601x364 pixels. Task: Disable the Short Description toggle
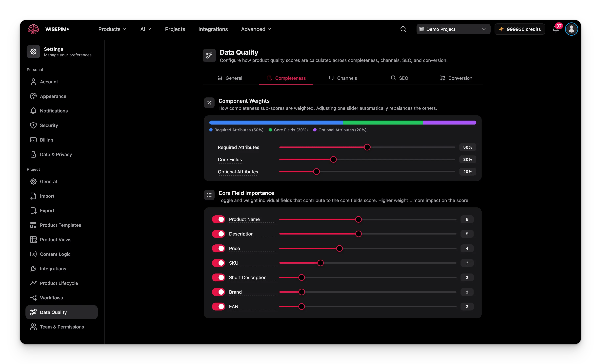(x=218, y=277)
